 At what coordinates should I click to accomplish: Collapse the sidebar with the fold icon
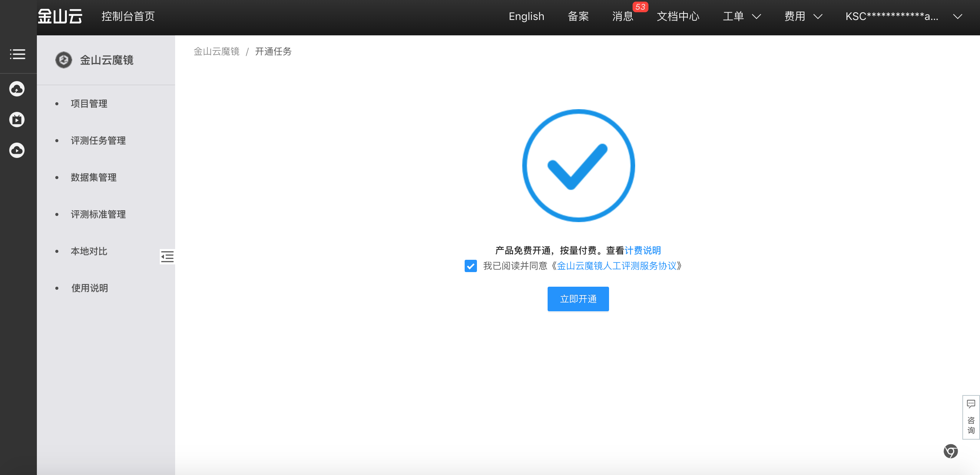(167, 257)
